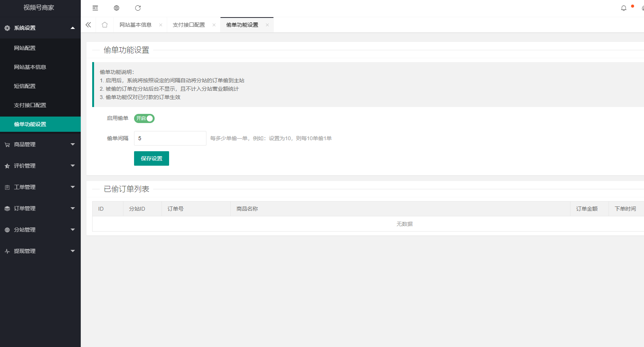The height and width of the screenshot is (347, 644).
Task: Click the 偷单间隔 interval input field
Action: pos(170,138)
